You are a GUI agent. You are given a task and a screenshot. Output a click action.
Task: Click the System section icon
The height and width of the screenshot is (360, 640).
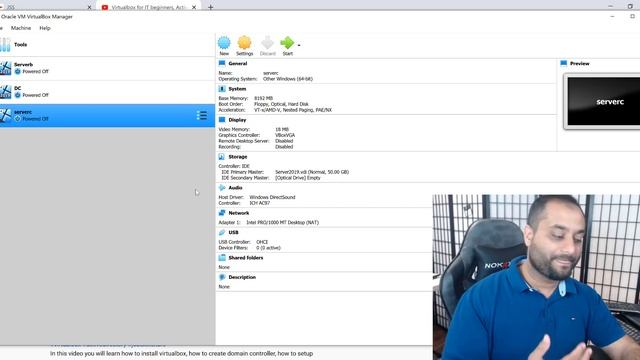[222, 89]
